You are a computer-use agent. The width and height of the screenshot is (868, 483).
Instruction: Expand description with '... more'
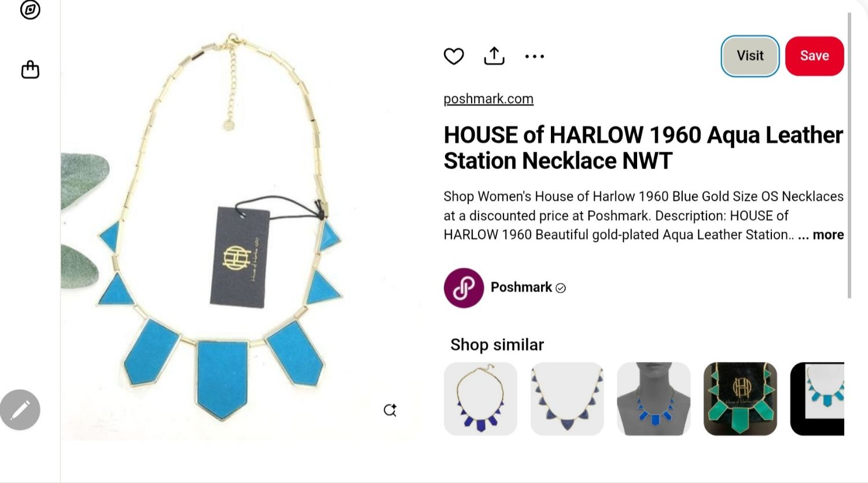pos(821,235)
